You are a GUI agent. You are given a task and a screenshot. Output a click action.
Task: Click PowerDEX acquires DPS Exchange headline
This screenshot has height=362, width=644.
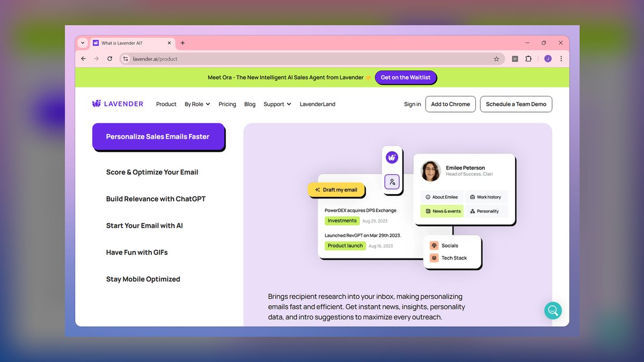[361, 210]
